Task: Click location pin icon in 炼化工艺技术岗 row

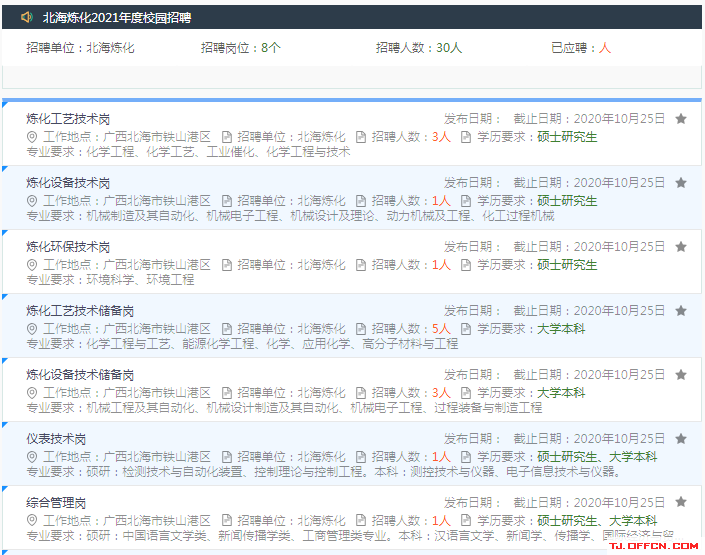Action: (x=31, y=137)
